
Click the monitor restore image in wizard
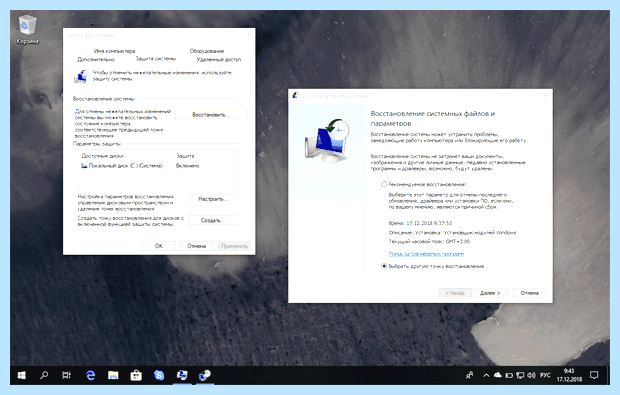coord(327,140)
